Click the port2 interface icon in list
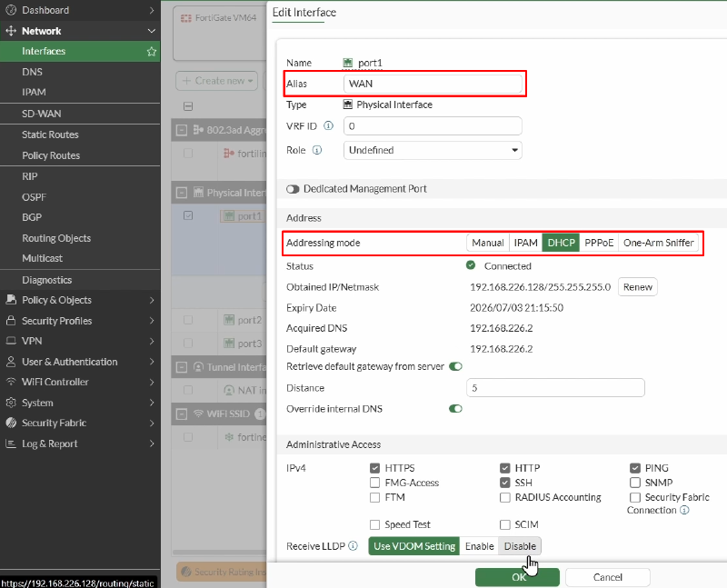This screenshot has height=588, width=727. 229,320
